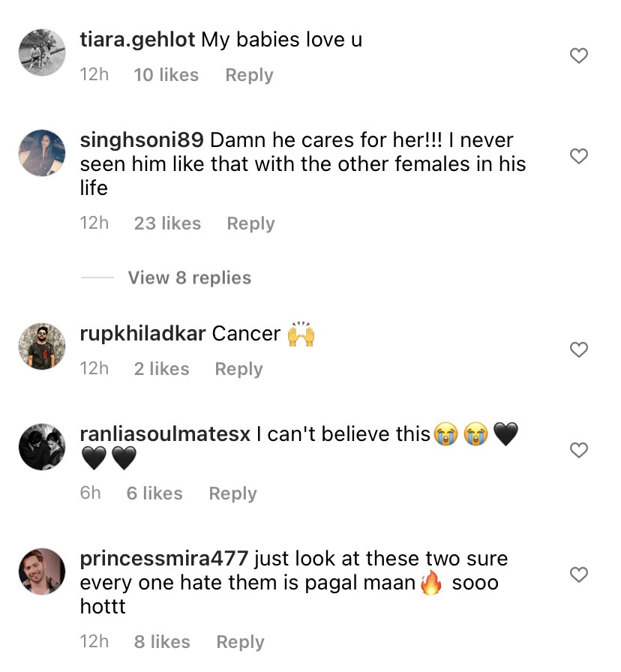
Task: Open the princessmira477 username link
Action: 164,559
